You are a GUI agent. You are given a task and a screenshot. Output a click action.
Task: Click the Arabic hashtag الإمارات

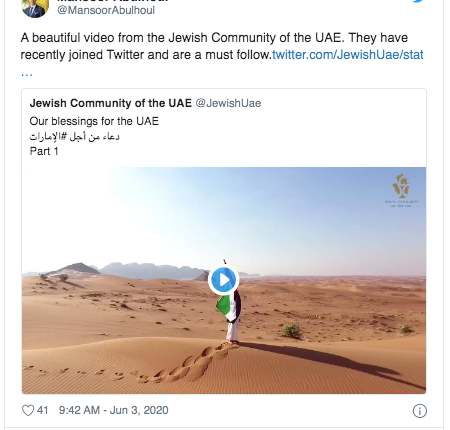47,136
